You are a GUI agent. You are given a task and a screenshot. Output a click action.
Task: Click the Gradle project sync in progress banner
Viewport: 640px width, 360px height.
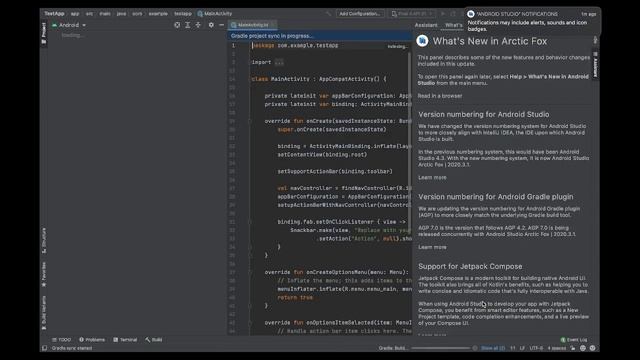pyautogui.click(x=320, y=36)
